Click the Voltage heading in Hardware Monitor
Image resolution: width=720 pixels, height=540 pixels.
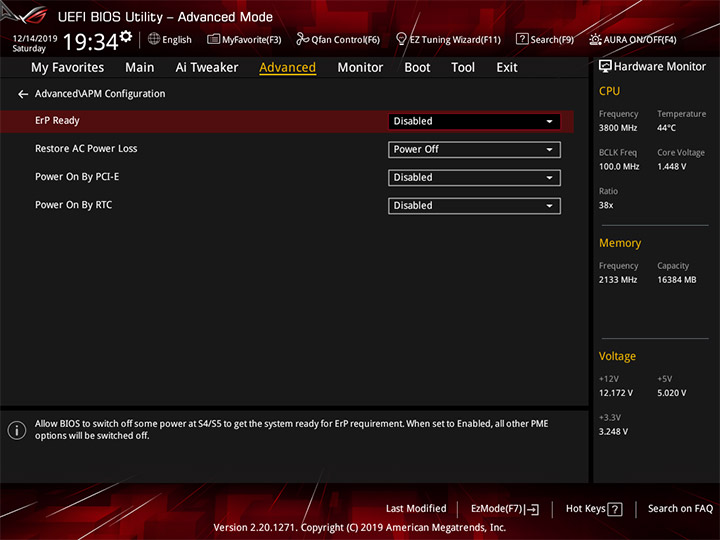tap(617, 356)
